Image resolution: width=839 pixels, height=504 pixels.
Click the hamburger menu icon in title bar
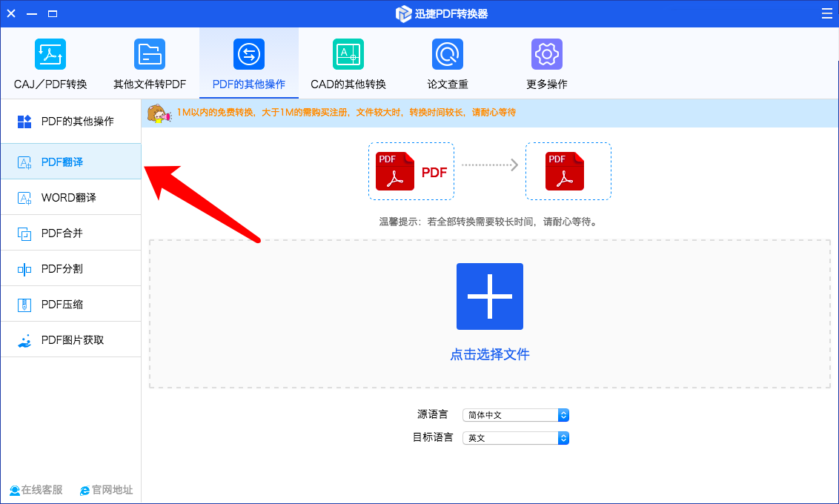826,13
